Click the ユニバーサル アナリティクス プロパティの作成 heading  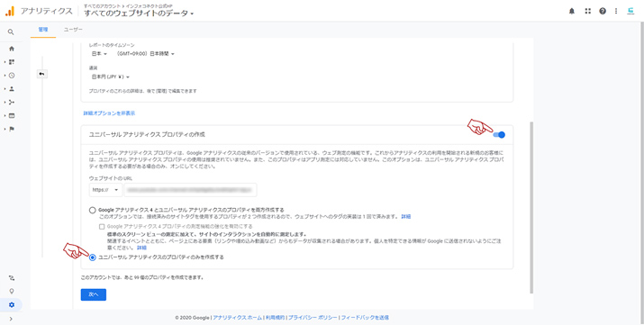point(147,135)
